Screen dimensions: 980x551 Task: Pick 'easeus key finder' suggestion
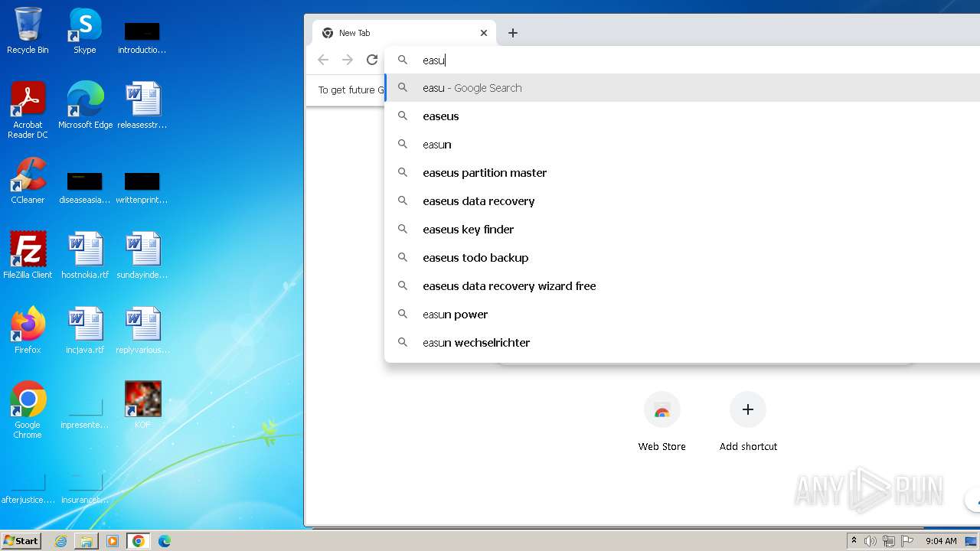click(x=682, y=230)
